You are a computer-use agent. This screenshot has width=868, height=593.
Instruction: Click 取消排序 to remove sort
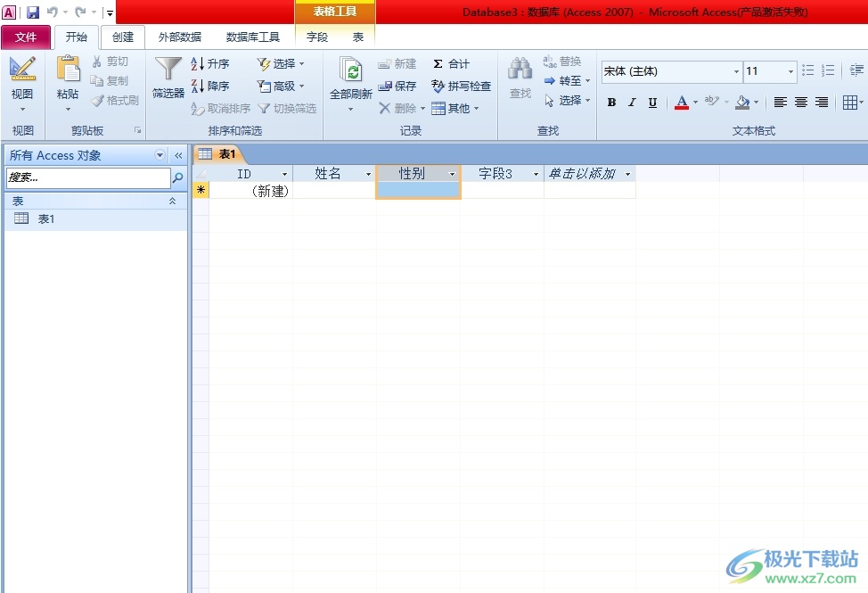point(220,109)
